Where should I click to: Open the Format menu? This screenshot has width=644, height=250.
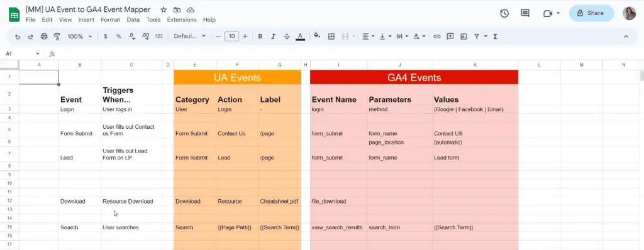point(111,19)
